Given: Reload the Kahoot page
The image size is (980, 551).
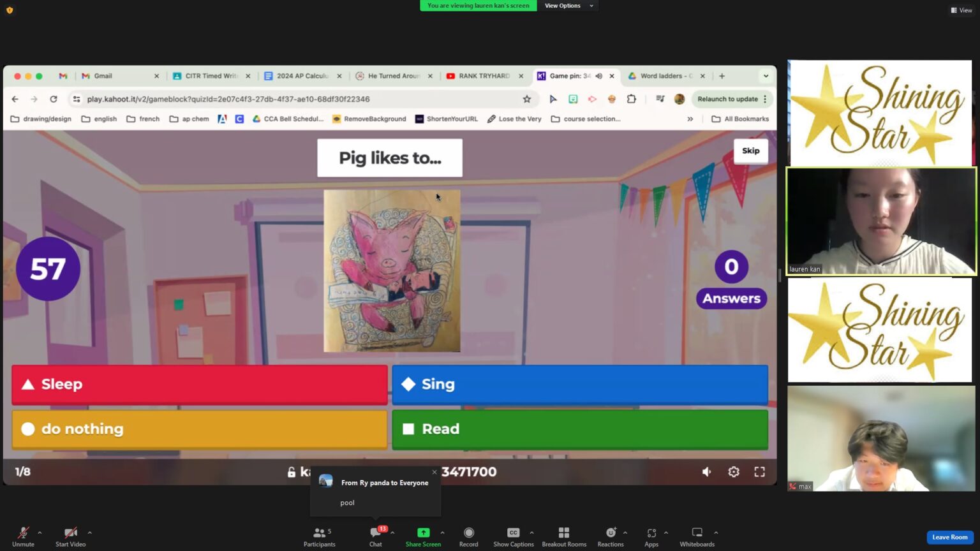Looking at the screenshot, I should (x=54, y=99).
